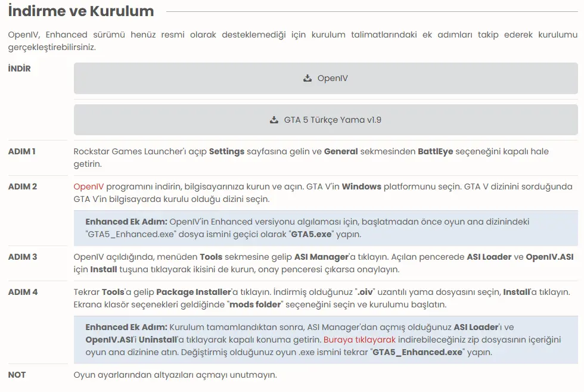Click the download icon beside GTA 5 Türkçe Yama
The image size is (584, 392).
pos(274,120)
